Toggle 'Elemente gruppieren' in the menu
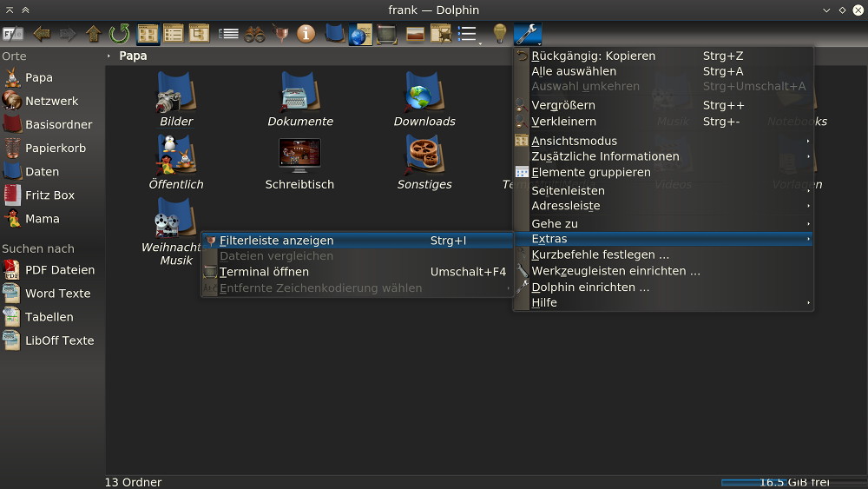The image size is (868, 489). coord(663,172)
